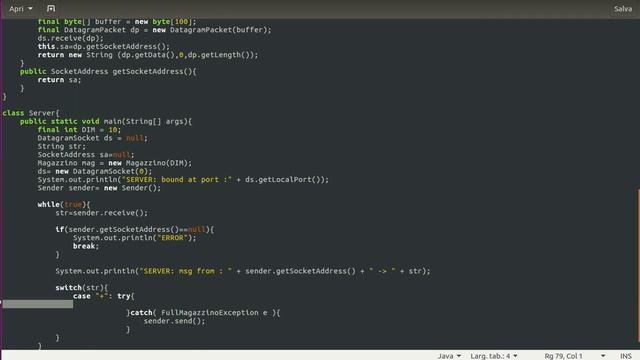Click 'if(sender.getSocketAddress()==null){' line
This screenshot has width=640, height=360.
(x=135, y=229)
